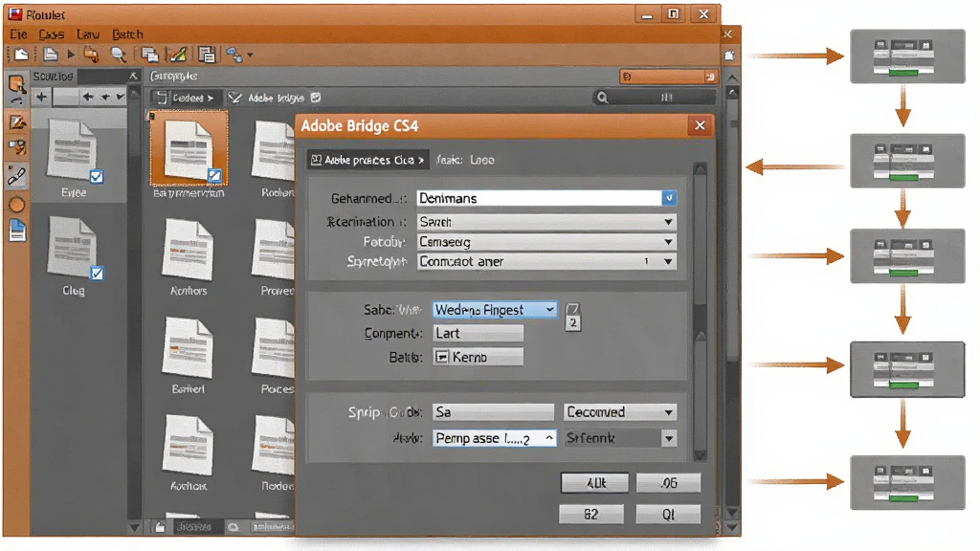The width and height of the screenshot is (980, 551).
Task: Close the Adobe Bridge CS4 dialog
Action: 700,125
